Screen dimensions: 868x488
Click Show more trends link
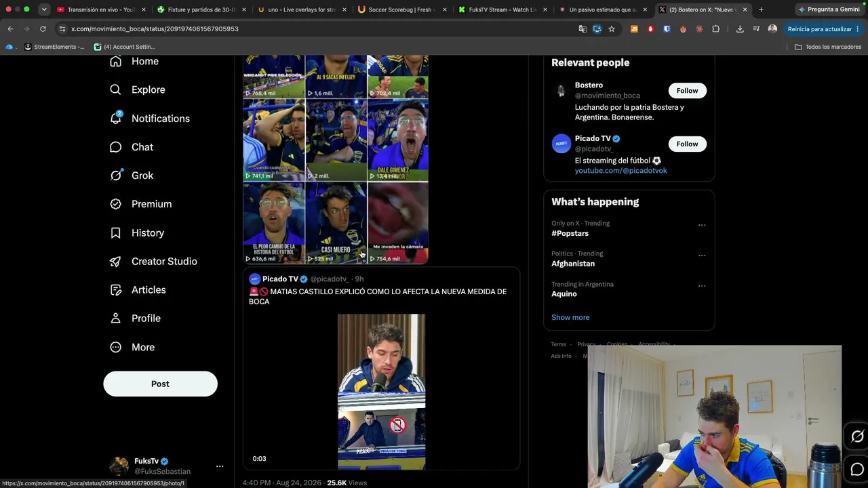[x=570, y=317]
